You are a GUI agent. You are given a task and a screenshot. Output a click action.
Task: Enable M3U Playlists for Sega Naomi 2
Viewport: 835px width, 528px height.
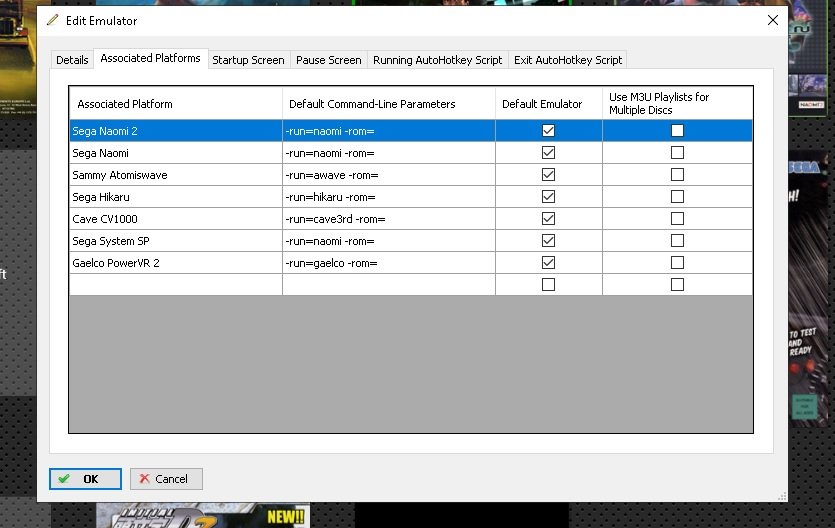point(677,130)
